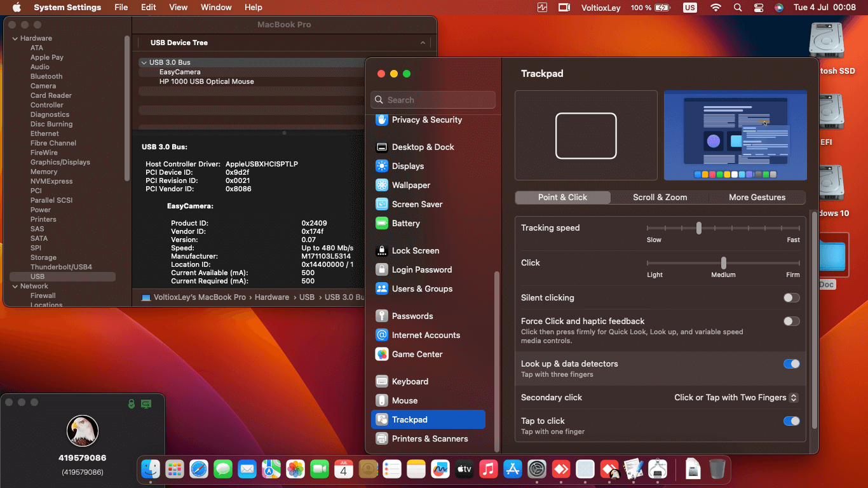Launch Apple TV from the Dock
This screenshot has height=488, width=868.
[465, 470]
